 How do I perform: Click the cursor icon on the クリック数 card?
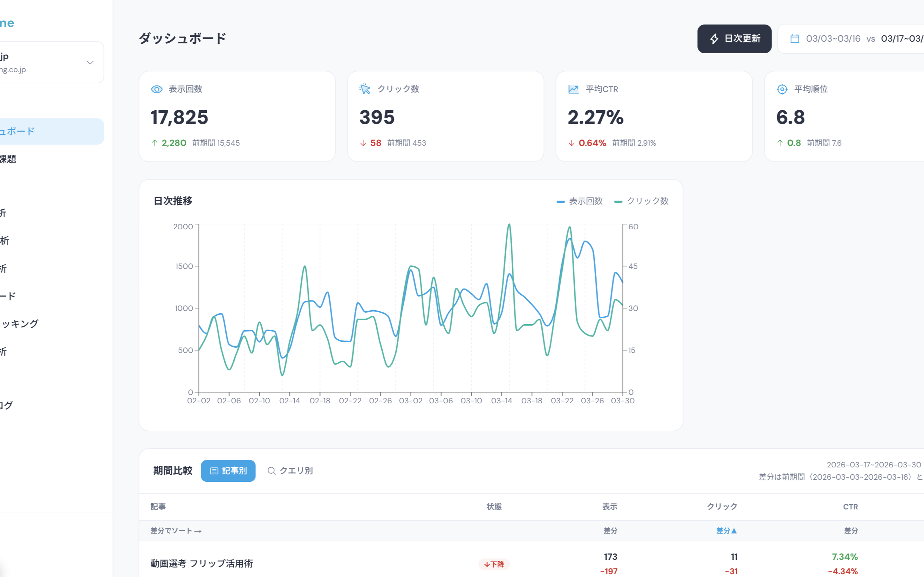(365, 89)
